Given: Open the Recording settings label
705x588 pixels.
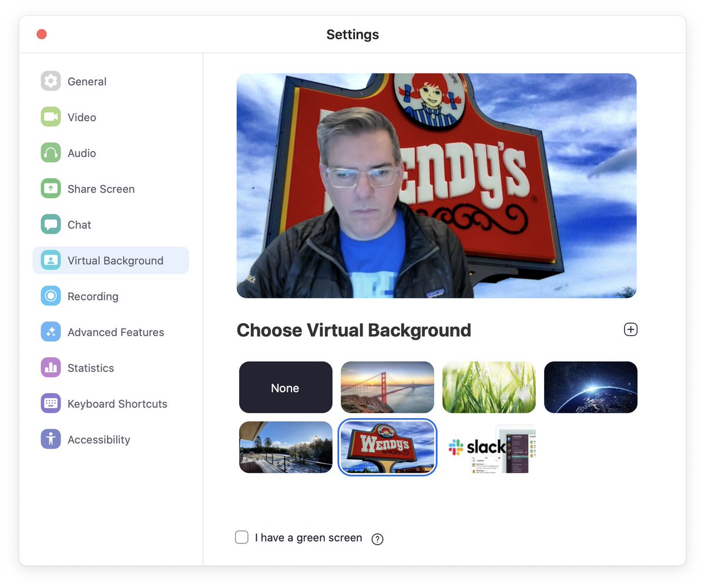Looking at the screenshot, I should (x=93, y=297).
